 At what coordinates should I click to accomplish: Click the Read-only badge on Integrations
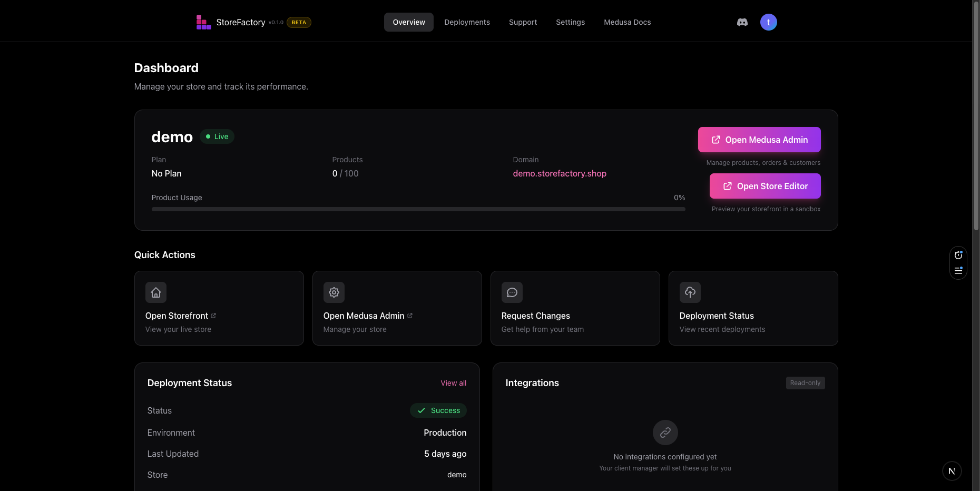805,383
